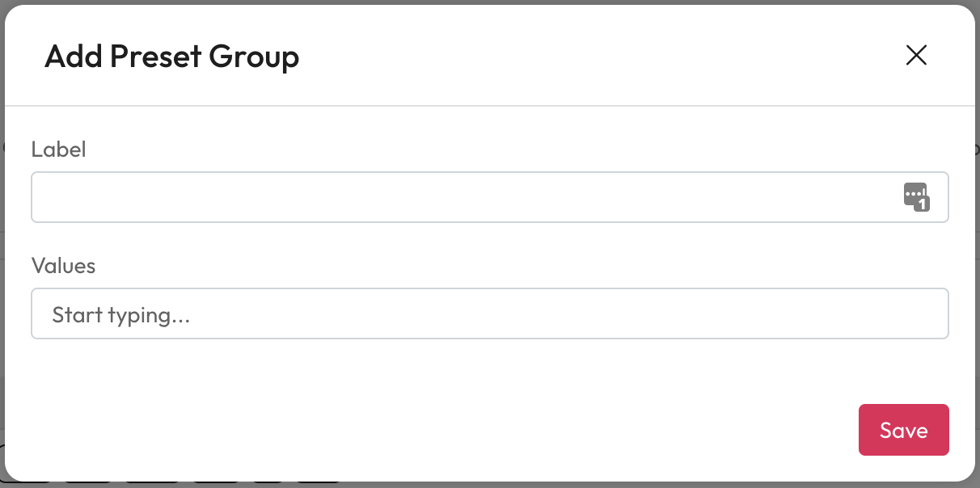Click the password manager icon in Label field
Screen dimensions: 980x488
[916, 197]
